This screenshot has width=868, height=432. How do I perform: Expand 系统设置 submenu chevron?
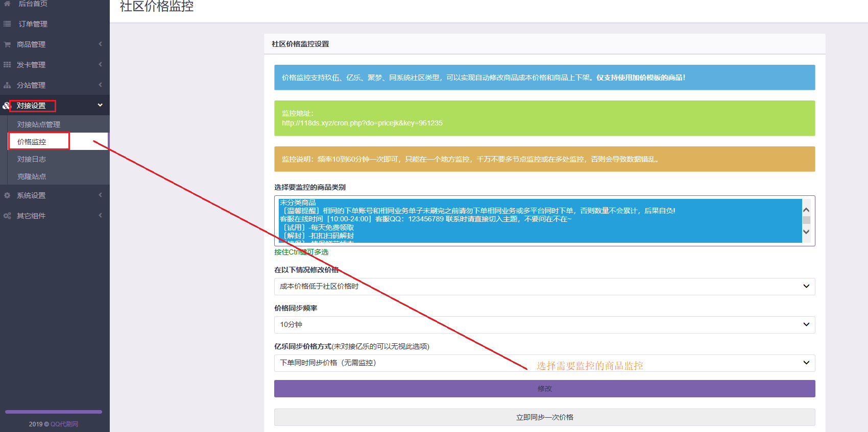100,195
